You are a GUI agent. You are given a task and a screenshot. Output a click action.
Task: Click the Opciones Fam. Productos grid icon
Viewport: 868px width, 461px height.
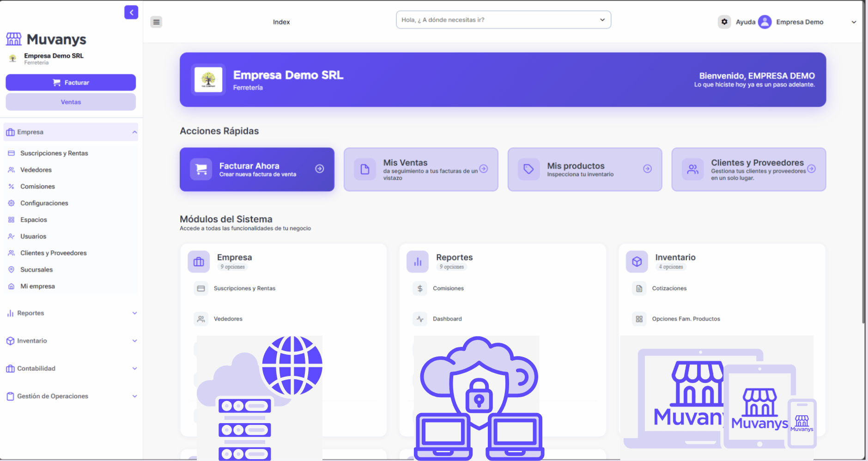point(639,319)
